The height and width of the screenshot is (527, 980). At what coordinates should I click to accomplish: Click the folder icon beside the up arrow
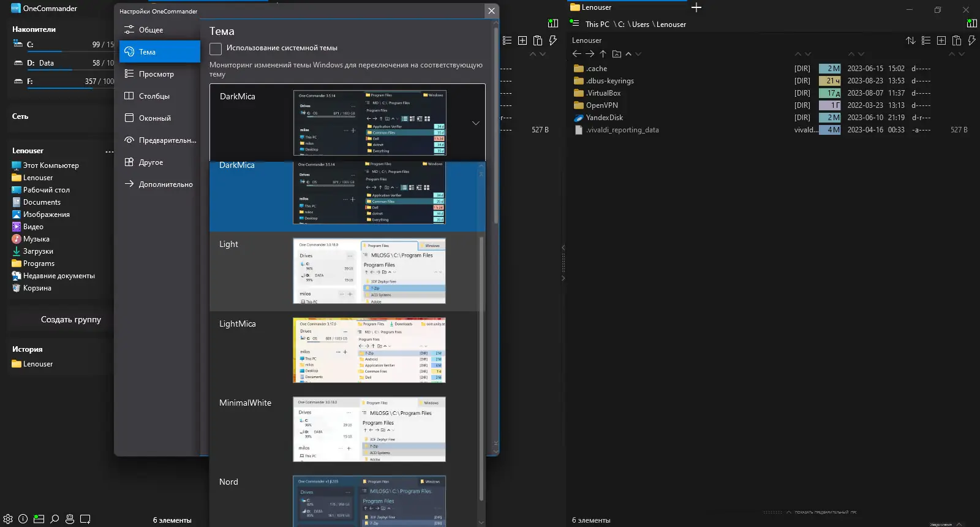[617, 54]
